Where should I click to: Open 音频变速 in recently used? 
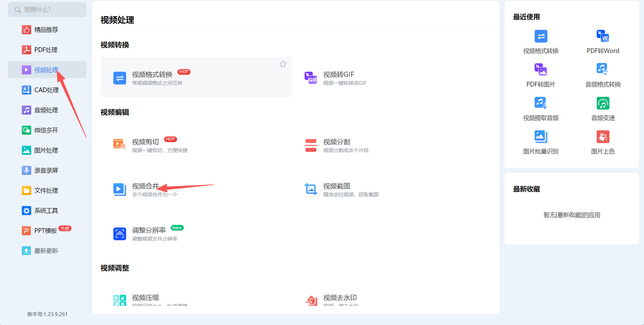[603, 109]
